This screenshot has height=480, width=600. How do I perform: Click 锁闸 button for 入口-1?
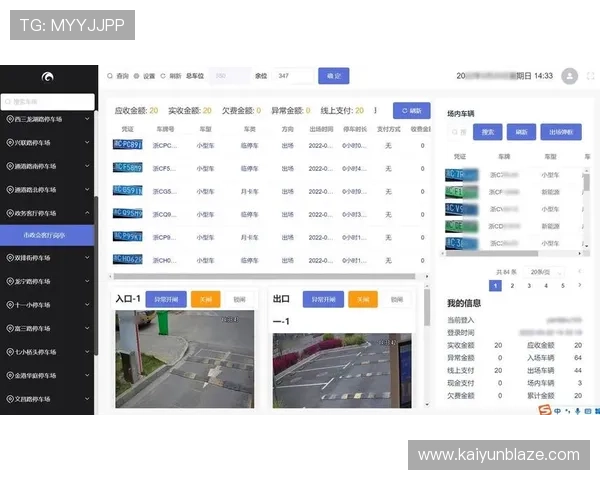pyautogui.click(x=240, y=299)
